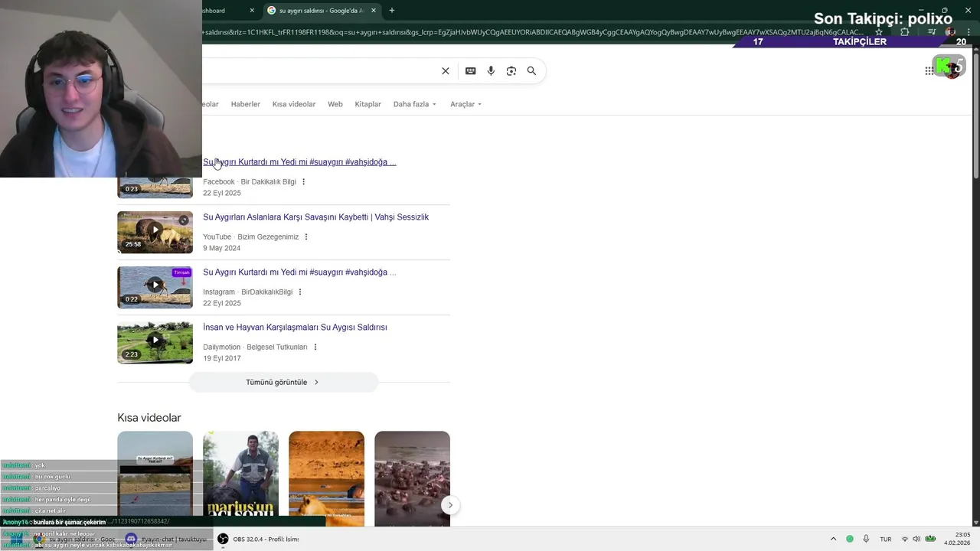Open Instagram 'Su Aygırı Kurtardı mı Yedi mi' link
Image resolution: width=980 pixels, height=551 pixels.
[299, 272]
